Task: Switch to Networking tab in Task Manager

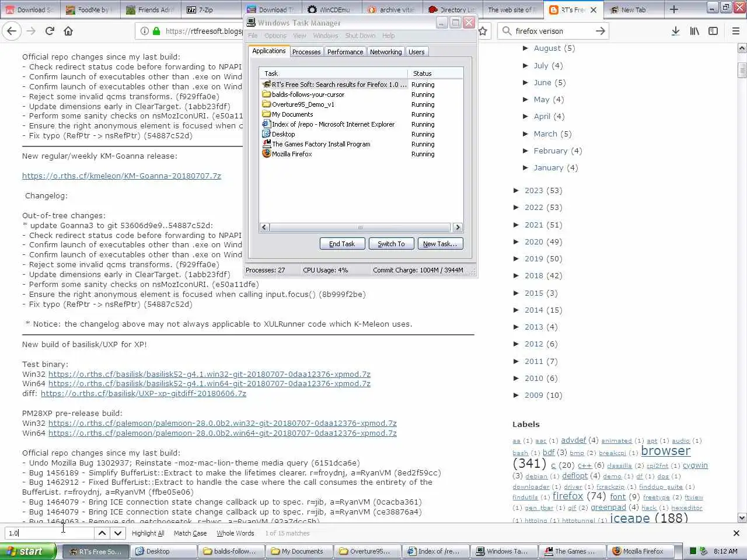Action: tap(386, 52)
